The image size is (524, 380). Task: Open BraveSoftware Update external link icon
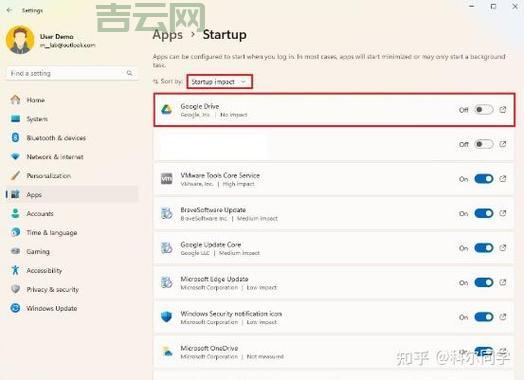[503, 213]
